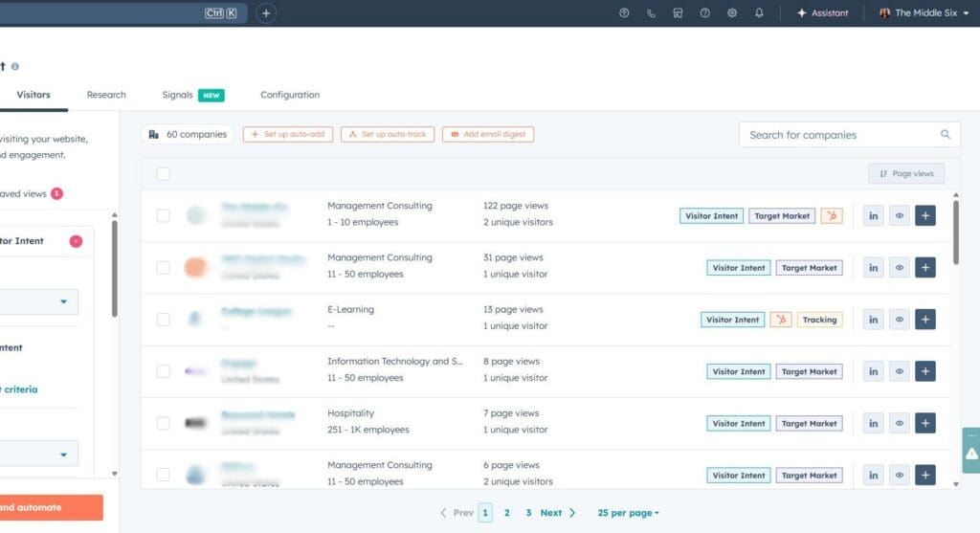The height and width of the screenshot is (533, 980).
Task: Open the help question mark icon
Action: pos(705,12)
